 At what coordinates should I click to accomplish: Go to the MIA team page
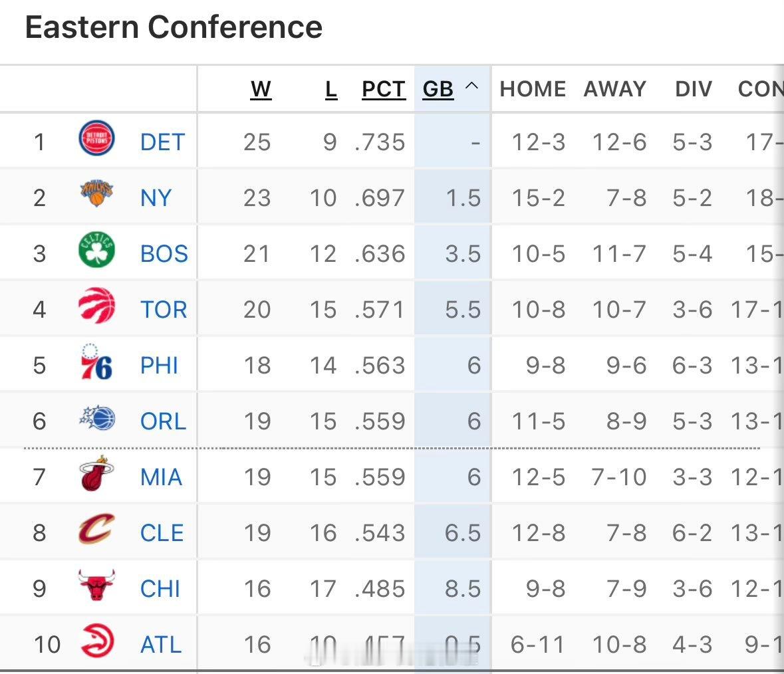161,477
